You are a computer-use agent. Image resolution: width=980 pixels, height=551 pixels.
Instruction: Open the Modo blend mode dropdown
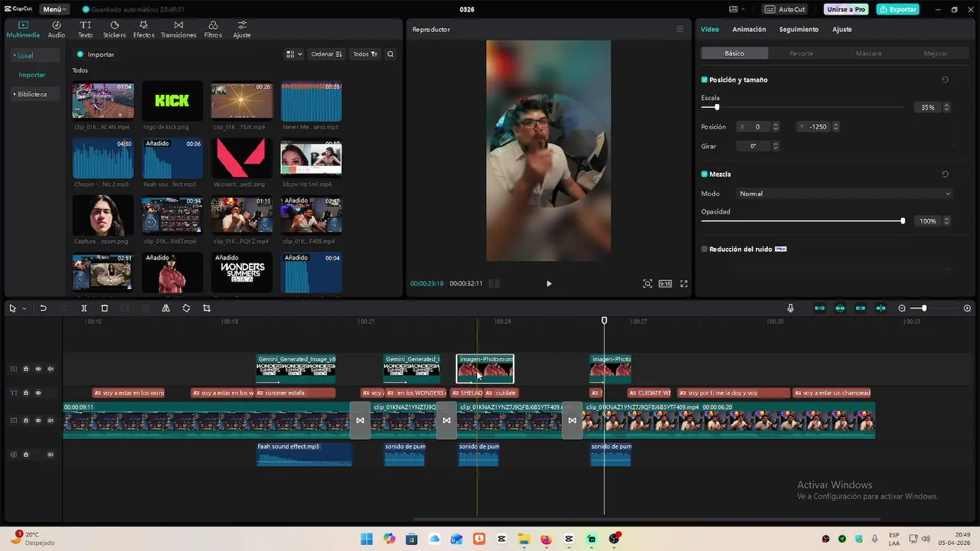pos(844,194)
